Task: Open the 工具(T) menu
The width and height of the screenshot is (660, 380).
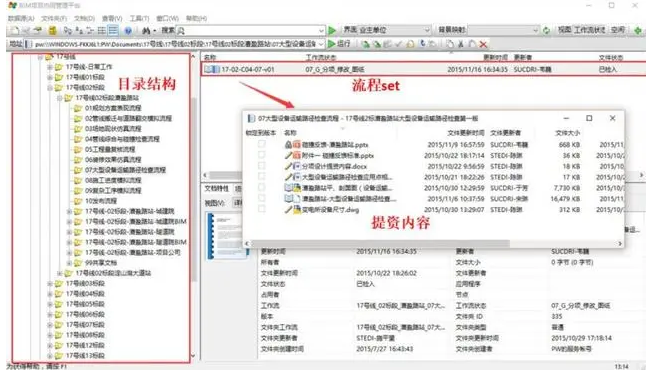Action: [x=139, y=19]
